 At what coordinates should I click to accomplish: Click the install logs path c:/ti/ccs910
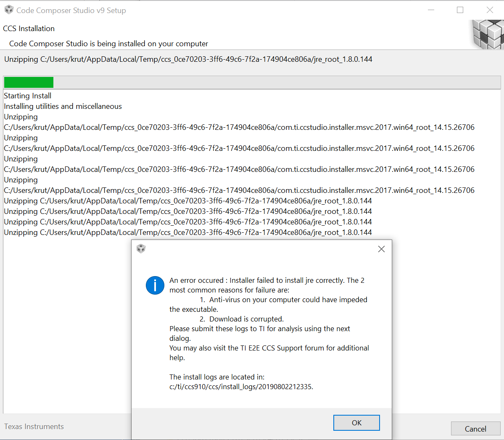click(x=241, y=387)
